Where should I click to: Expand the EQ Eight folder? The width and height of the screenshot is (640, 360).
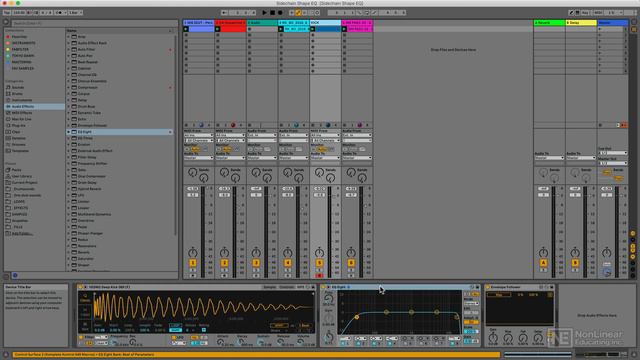(x=69, y=132)
